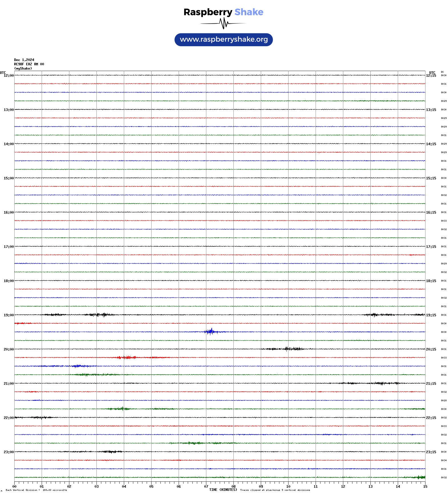
Task: Click the red burst near minute 04 after 20:00
Action: tap(126, 357)
